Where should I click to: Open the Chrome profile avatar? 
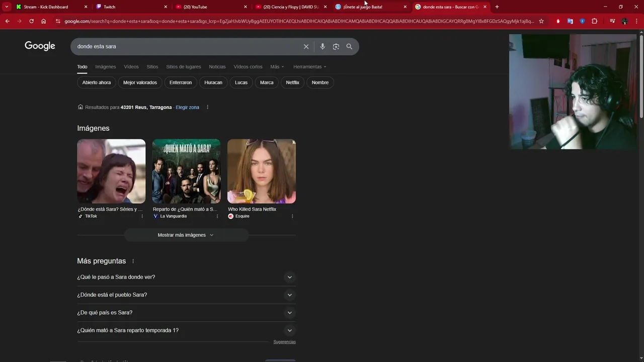click(624, 21)
